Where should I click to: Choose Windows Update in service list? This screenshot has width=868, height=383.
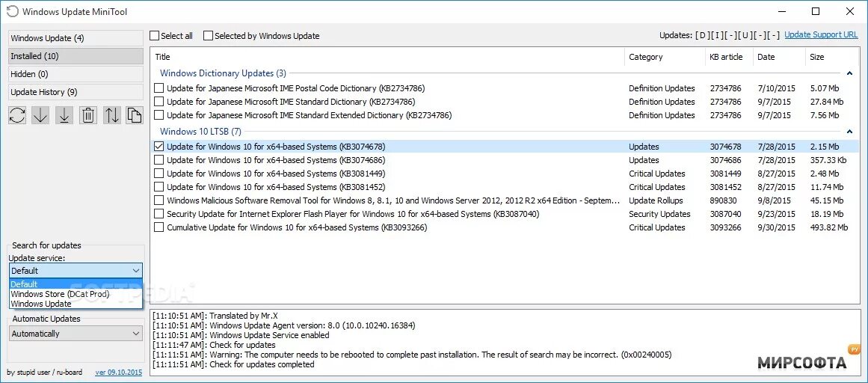(x=76, y=304)
